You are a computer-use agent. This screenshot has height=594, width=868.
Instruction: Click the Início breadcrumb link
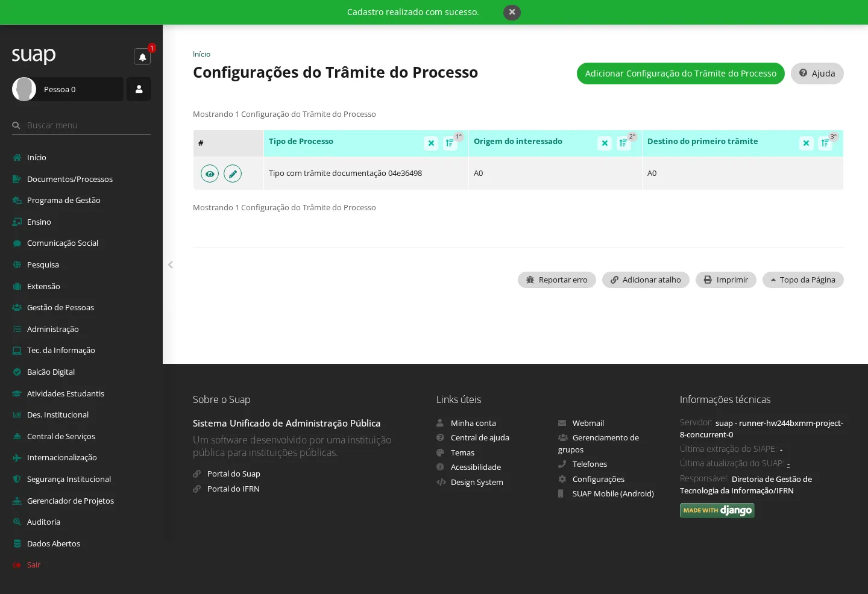coord(201,54)
